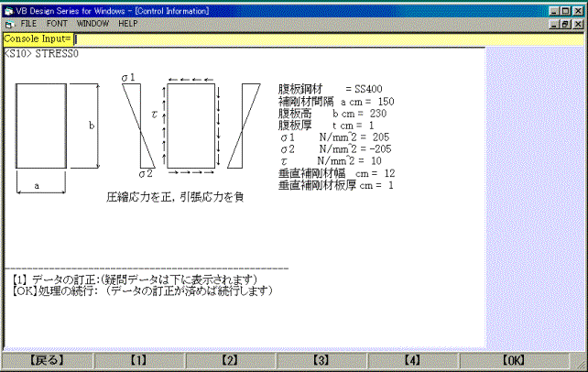588x372 pixels.
Task: Click the τ label beside shear arrows
Action: point(154,114)
